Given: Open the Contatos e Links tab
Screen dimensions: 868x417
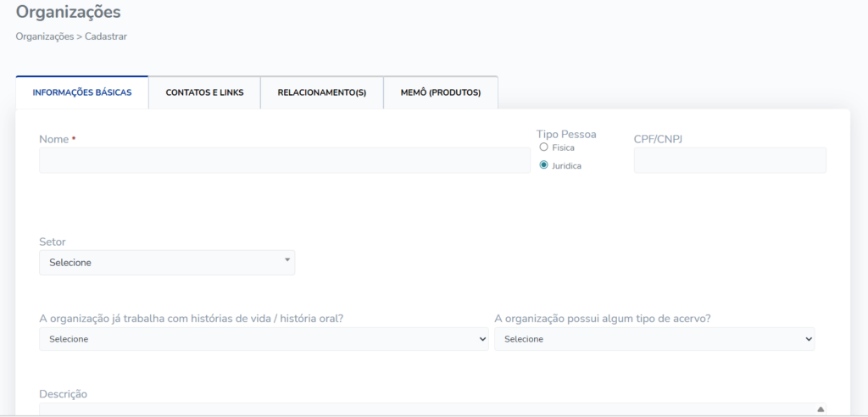Looking at the screenshot, I should (204, 92).
